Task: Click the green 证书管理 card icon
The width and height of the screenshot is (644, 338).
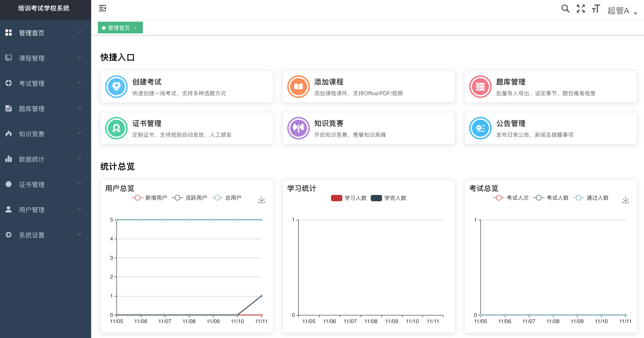Action: (116, 128)
